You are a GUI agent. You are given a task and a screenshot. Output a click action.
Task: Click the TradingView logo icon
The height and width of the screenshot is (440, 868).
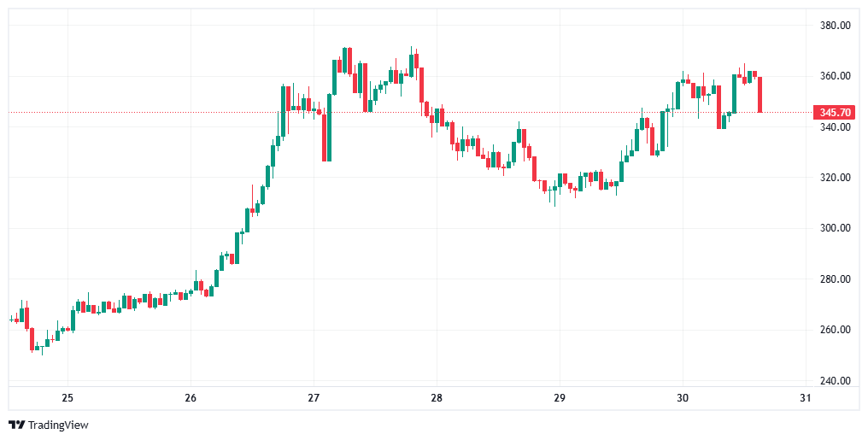coord(17,425)
